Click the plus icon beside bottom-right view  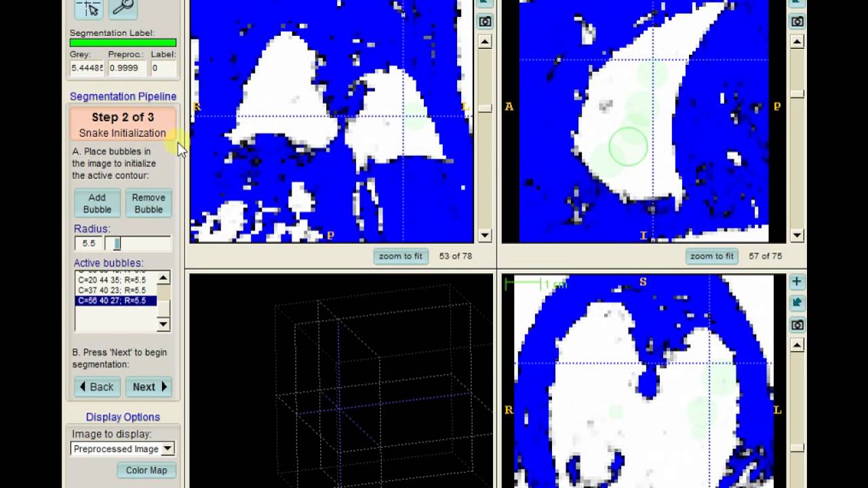coord(797,282)
